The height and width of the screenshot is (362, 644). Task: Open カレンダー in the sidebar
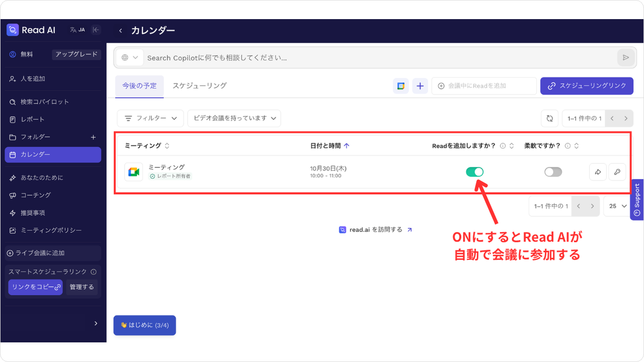click(x=53, y=155)
